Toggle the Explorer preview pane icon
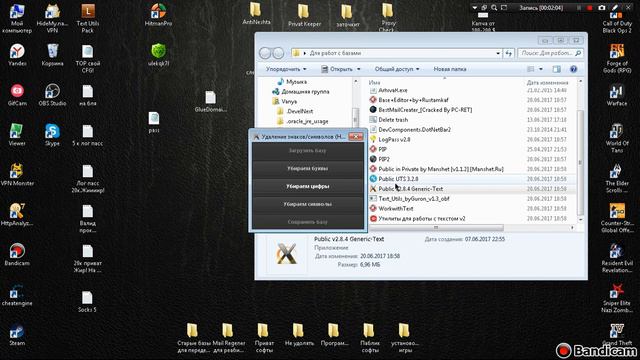 click(x=556, y=69)
